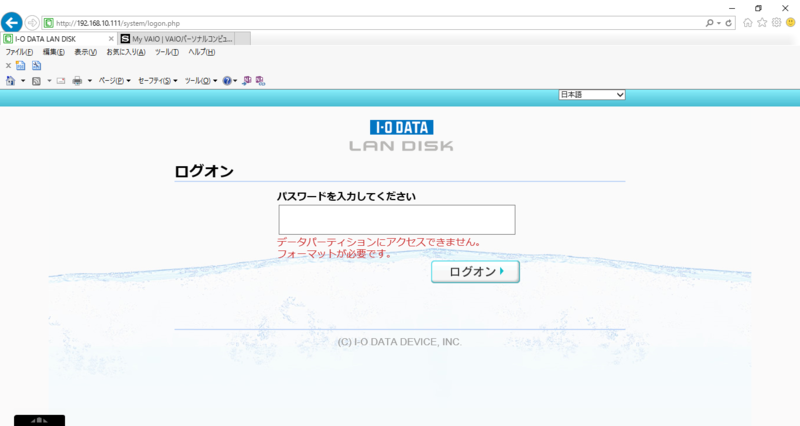Click the text (C) I-O DATA DEVICE, INC.
The width and height of the screenshot is (800, 426).
(x=399, y=342)
